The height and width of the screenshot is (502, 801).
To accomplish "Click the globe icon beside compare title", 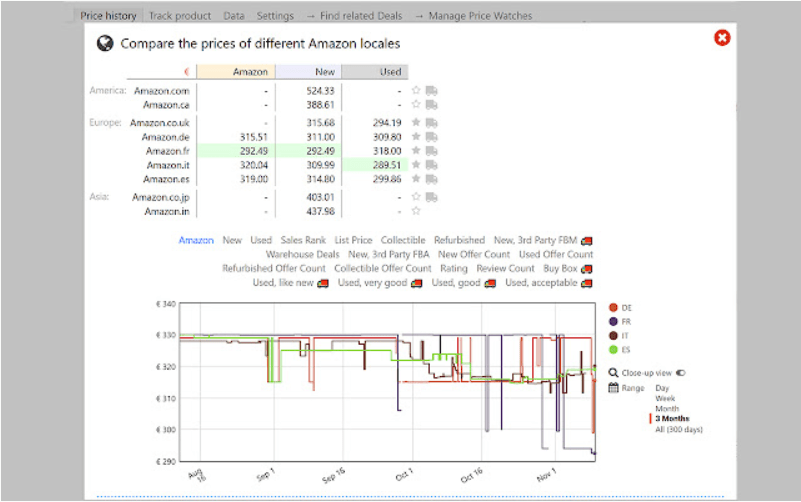I will 105,43.
